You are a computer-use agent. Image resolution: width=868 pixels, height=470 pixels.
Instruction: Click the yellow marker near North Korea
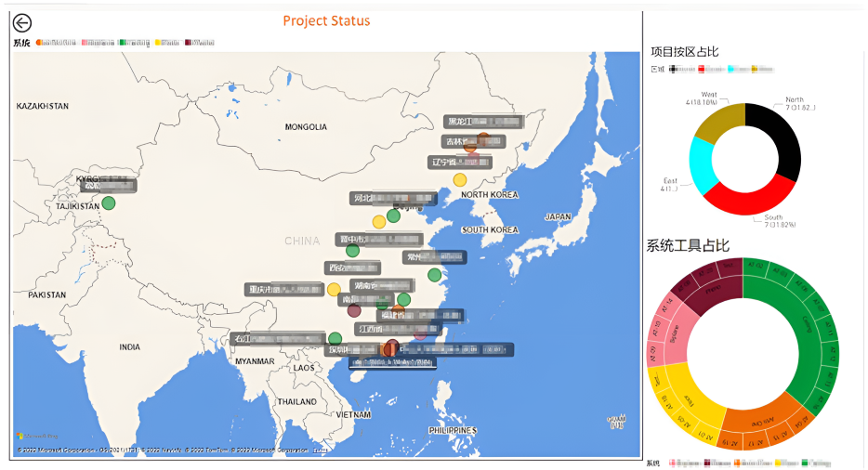point(459,179)
